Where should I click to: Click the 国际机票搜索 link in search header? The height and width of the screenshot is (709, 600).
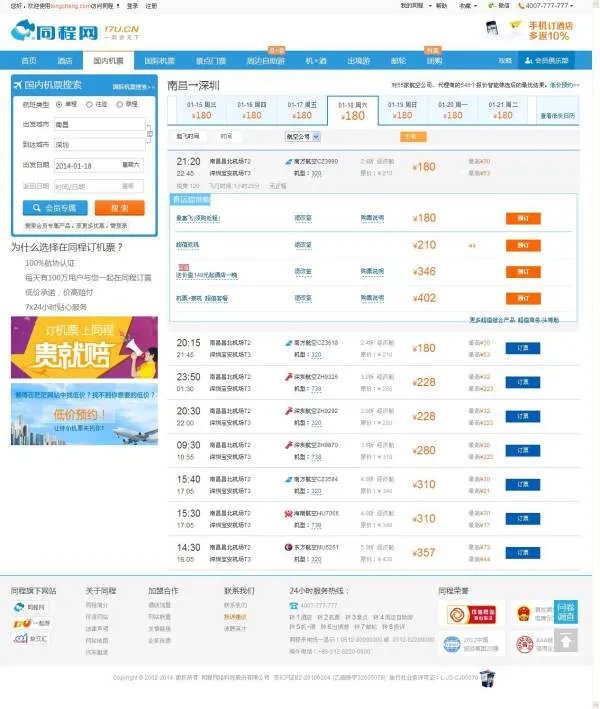click(132, 86)
